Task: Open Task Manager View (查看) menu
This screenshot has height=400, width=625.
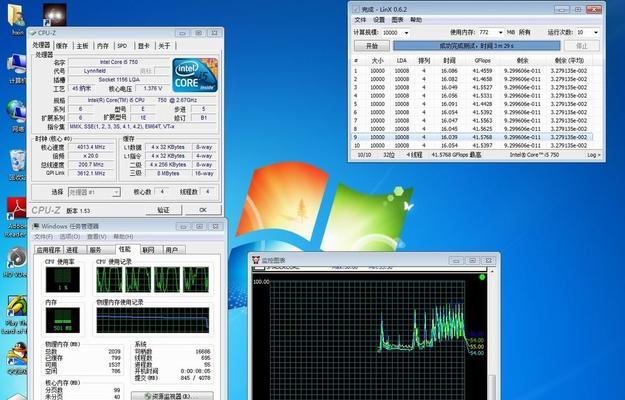Action: [97, 237]
